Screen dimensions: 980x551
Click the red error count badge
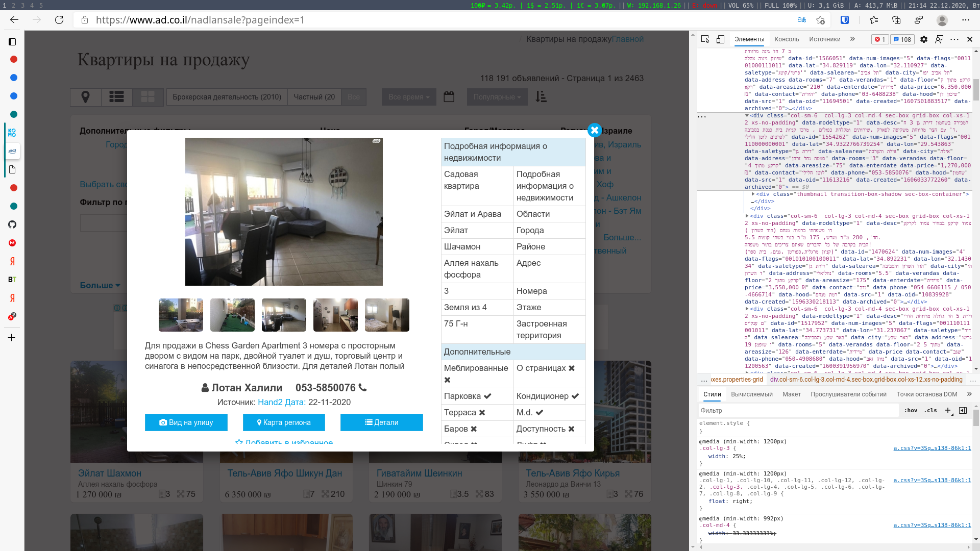point(880,39)
